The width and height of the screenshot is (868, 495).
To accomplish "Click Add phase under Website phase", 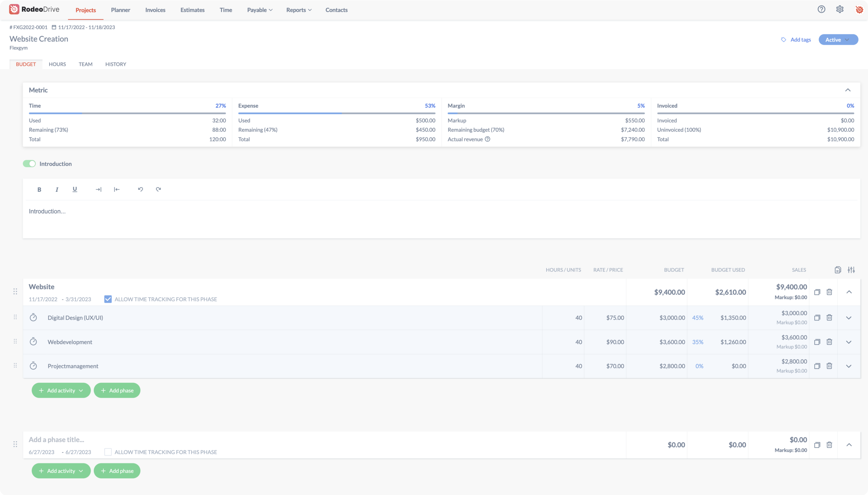I will click(x=117, y=390).
